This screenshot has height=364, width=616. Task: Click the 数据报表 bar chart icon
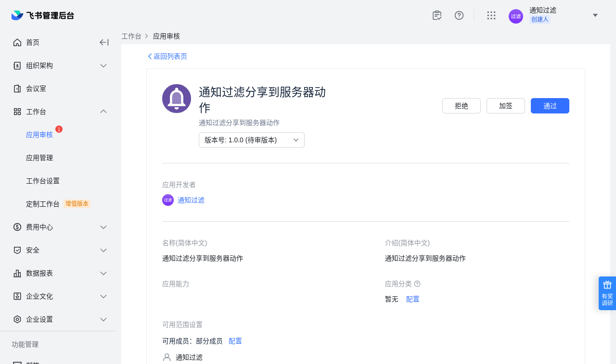17,273
